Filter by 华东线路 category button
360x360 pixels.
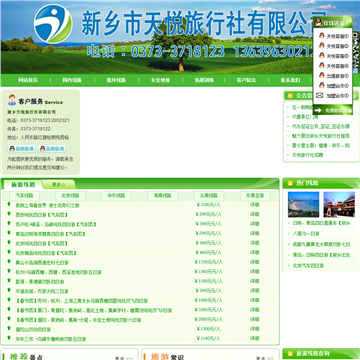coord(116,196)
